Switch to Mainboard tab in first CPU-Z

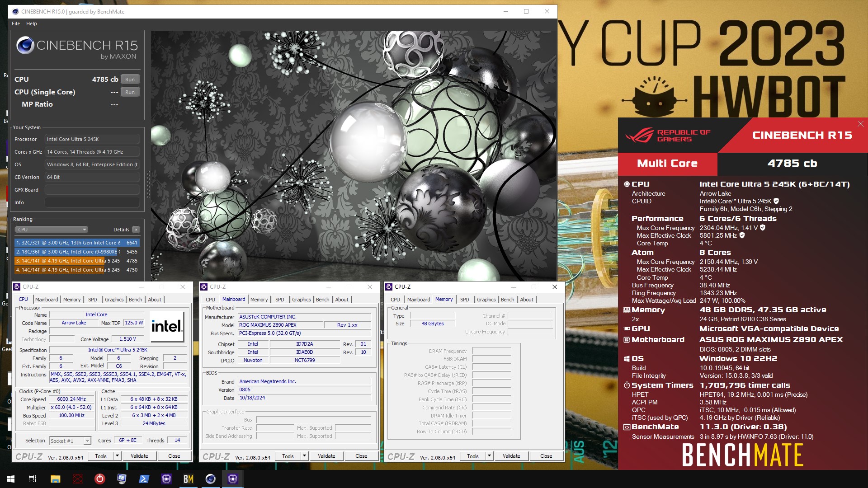(47, 300)
